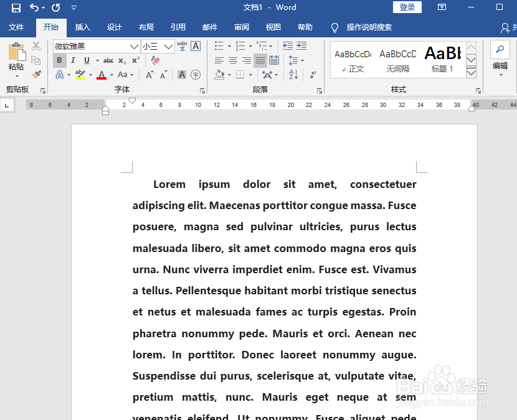517x420 pixels.
Task: Apply yellow text highlight color
Action: (80, 75)
